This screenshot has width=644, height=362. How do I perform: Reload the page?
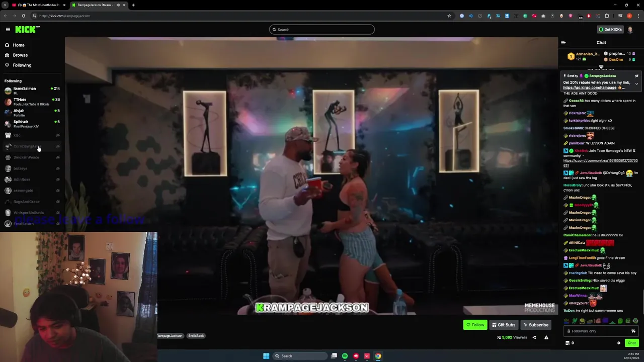point(23,16)
